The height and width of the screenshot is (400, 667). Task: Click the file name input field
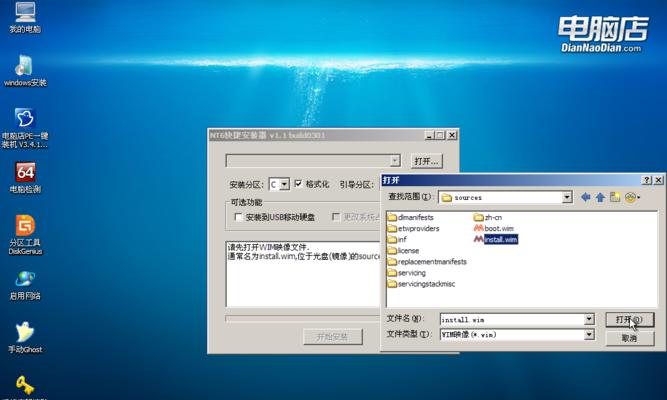point(512,319)
